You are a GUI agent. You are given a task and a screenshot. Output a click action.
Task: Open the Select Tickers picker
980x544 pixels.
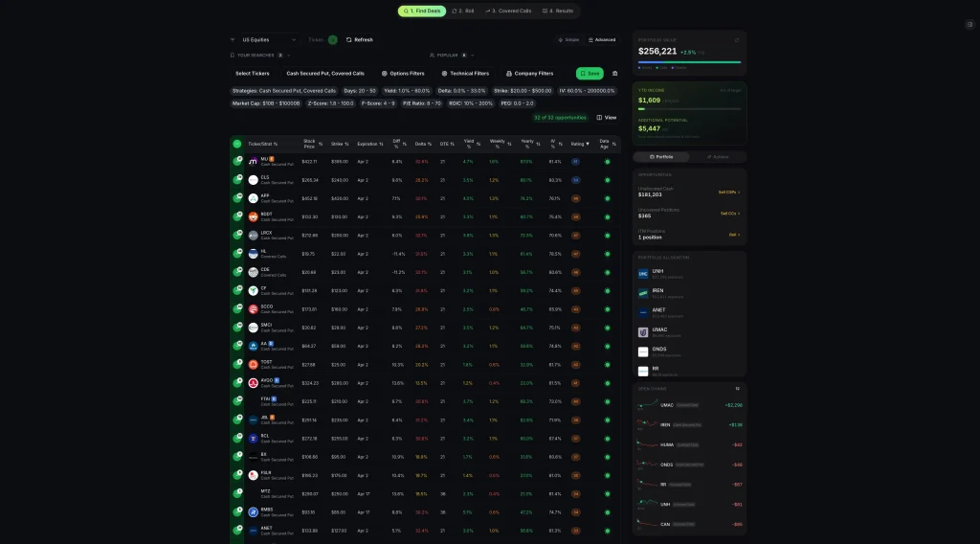[x=253, y=73]
